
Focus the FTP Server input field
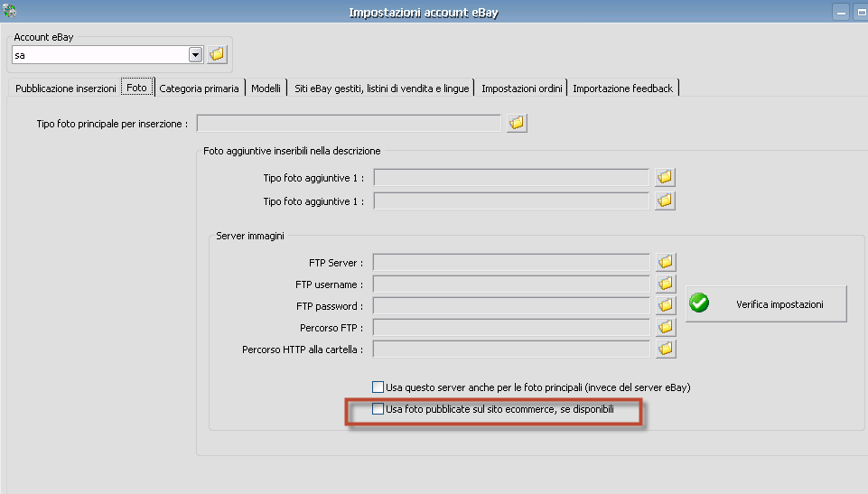coord(511,262)
